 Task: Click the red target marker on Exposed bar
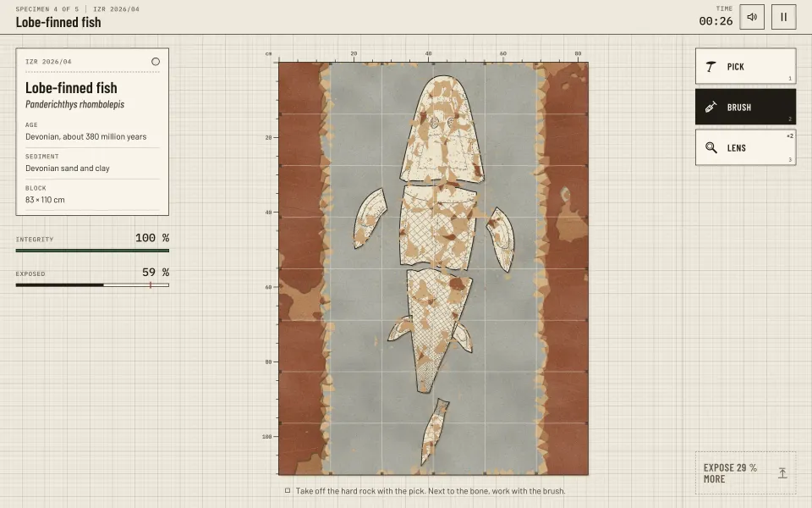coord(151,284)
